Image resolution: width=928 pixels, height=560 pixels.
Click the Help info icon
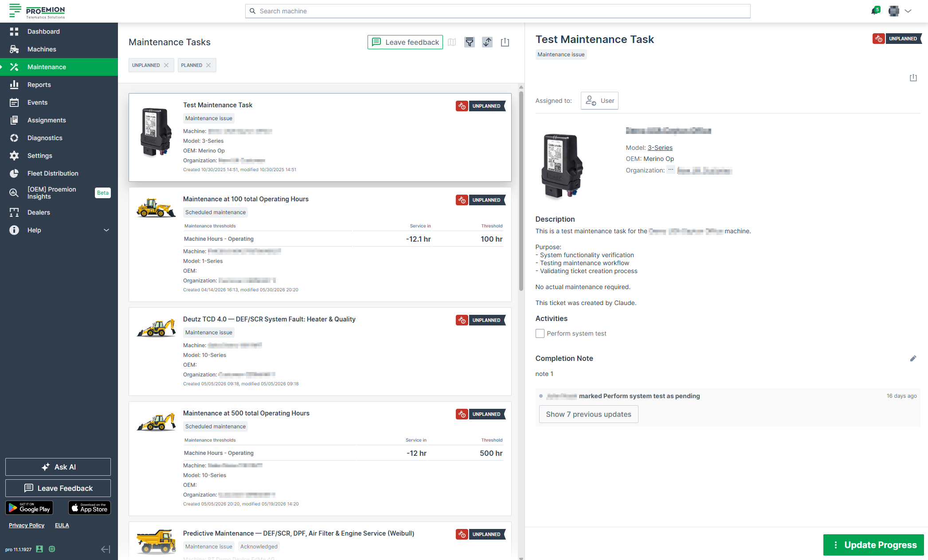(14, 230)
